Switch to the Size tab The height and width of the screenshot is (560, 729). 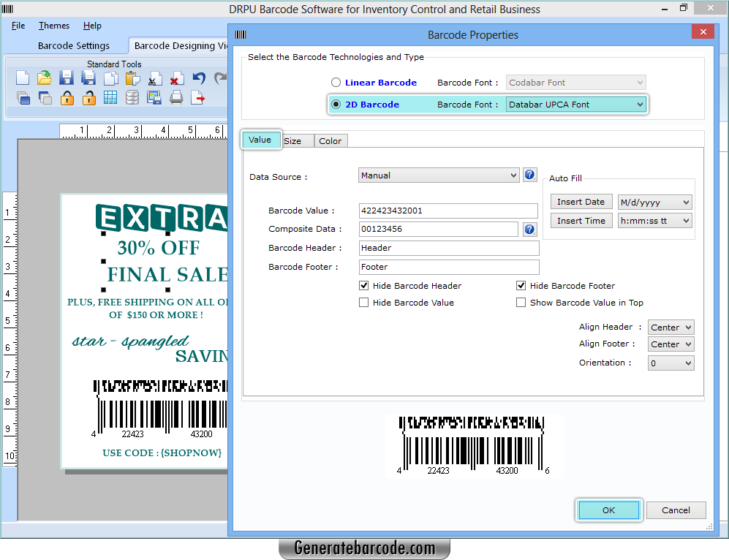click(297, 140)
